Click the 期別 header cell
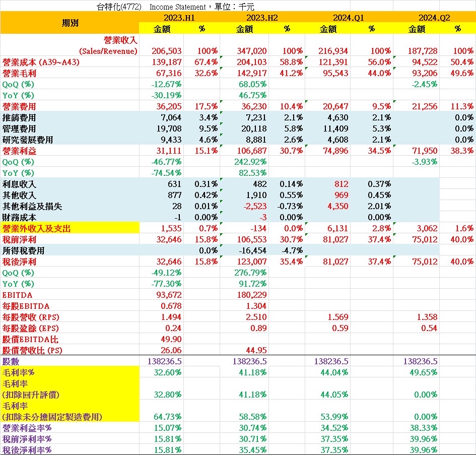Image resolution: width=476 pixels, height=455 pixels. [71, 23]
